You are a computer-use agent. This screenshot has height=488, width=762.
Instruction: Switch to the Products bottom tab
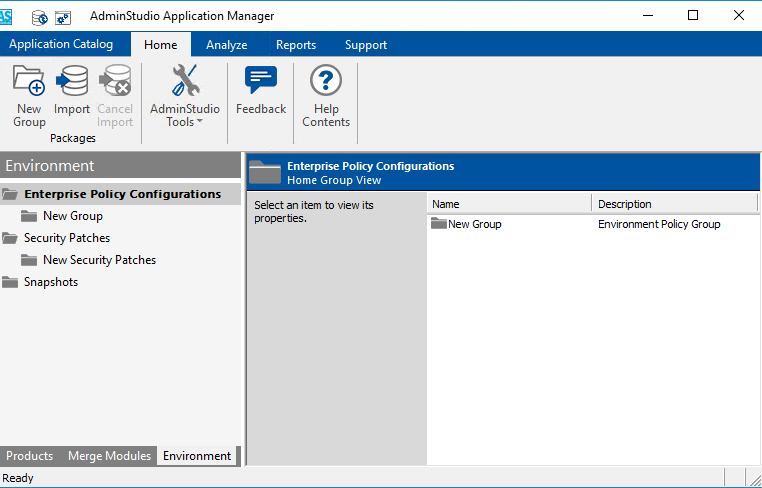(30, 456)
